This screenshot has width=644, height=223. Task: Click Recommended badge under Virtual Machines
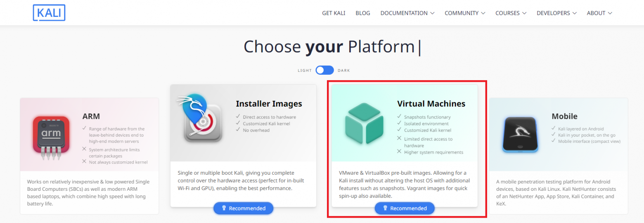[405, 209]
